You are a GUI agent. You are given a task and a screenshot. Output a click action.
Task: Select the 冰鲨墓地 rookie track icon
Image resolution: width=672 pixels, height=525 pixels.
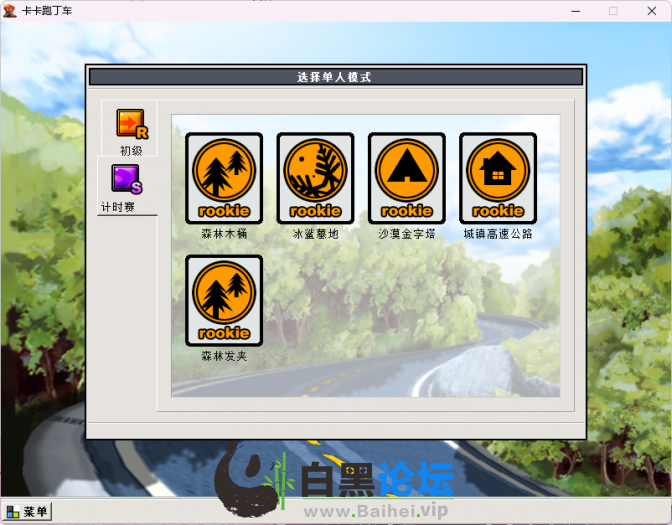(x=315, y=178)
